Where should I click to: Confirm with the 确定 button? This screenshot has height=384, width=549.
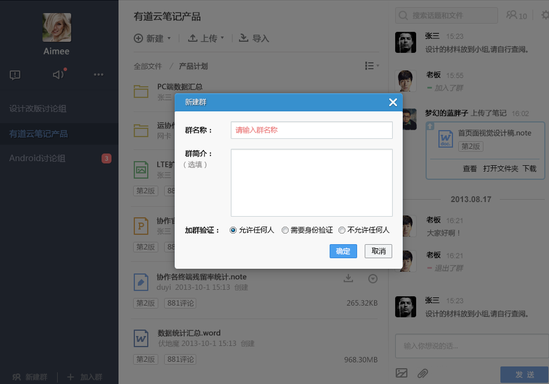click(x=343, y=251)
